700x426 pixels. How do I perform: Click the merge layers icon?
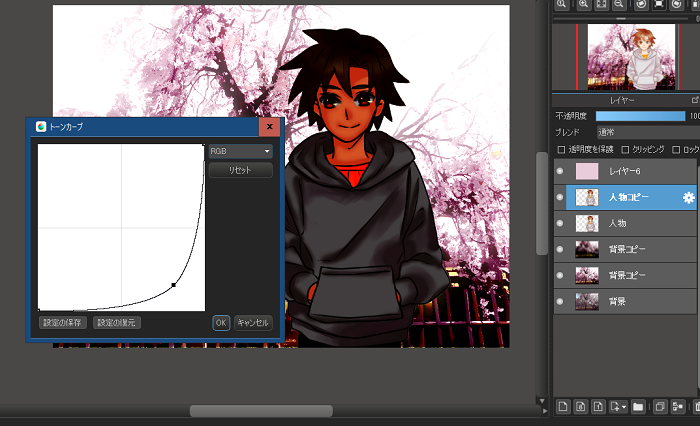(679, 406)
